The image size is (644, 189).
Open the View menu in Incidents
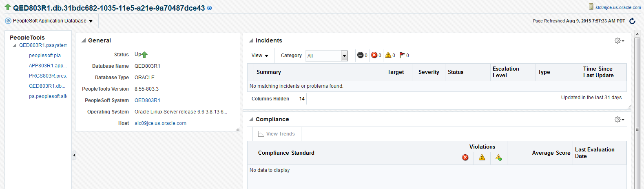coord(260,56)
